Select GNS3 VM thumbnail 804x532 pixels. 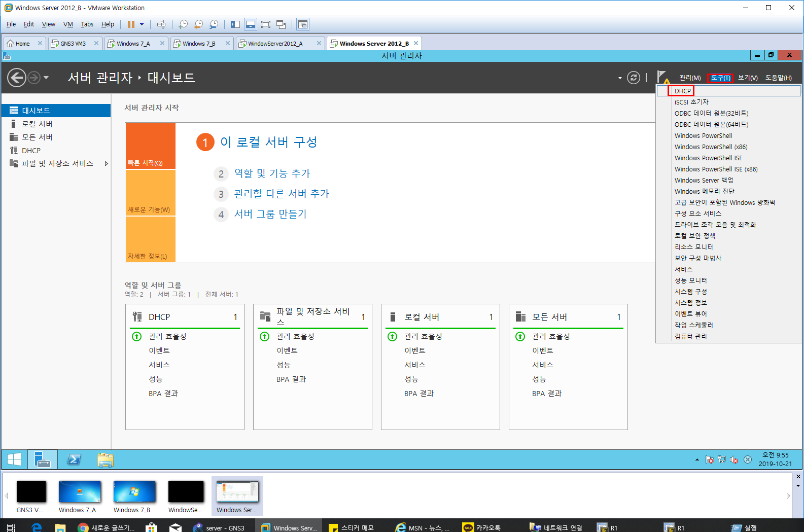point(30,496)
